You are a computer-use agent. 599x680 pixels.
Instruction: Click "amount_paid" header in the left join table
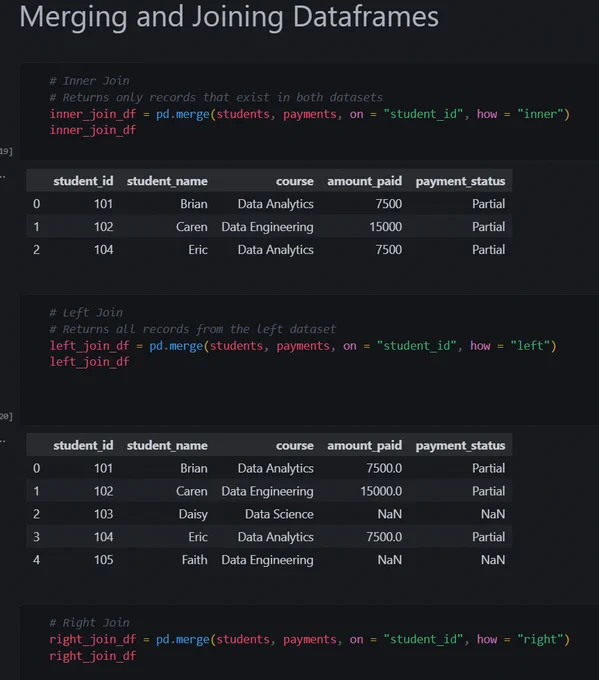point(364,445)
